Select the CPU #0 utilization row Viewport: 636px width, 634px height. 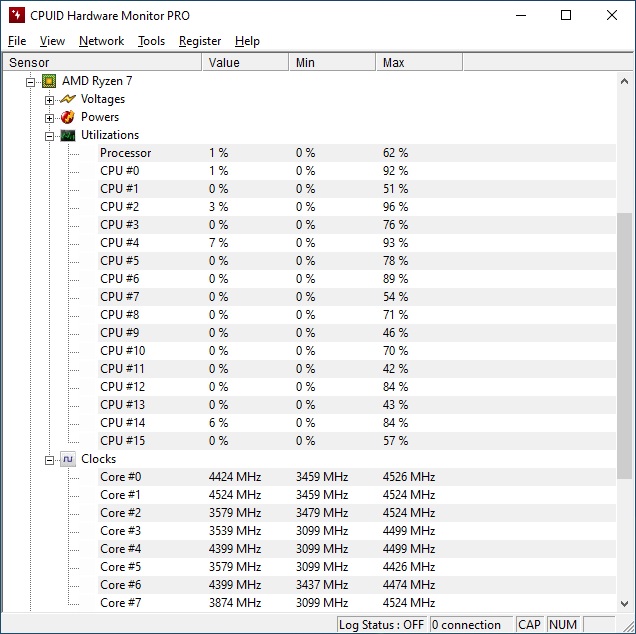tap(357, 171)
